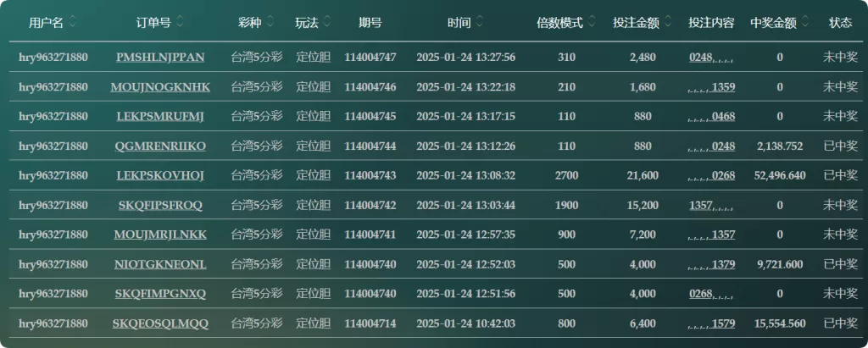Image resolution: width=868 pixels, height=348 pixels.
Task: Toggle sort icon next to 玩法
Action: click(x=327, y=23)
